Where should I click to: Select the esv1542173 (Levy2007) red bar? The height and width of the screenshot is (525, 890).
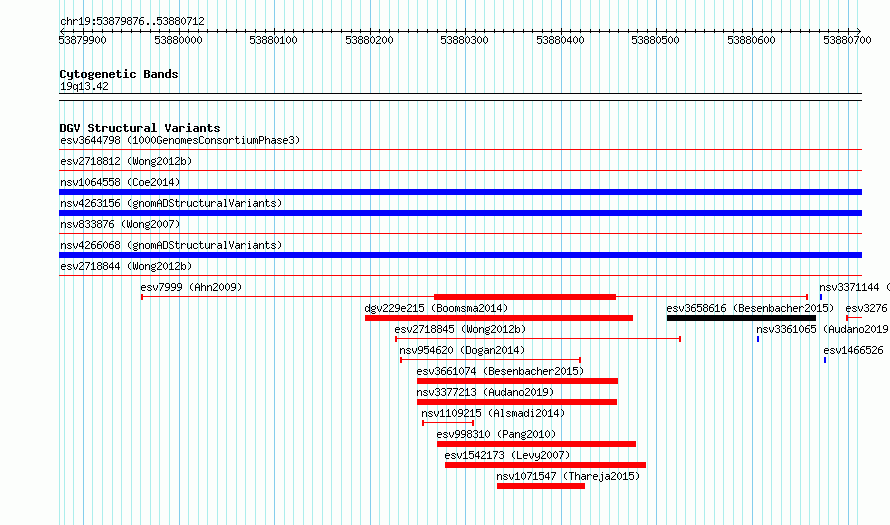(x=545, y=465)
